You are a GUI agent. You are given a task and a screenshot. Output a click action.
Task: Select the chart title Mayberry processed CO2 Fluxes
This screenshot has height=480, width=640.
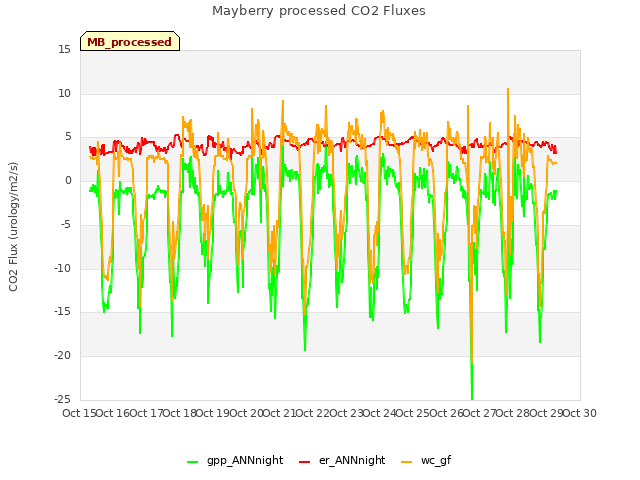coord(319,11)
